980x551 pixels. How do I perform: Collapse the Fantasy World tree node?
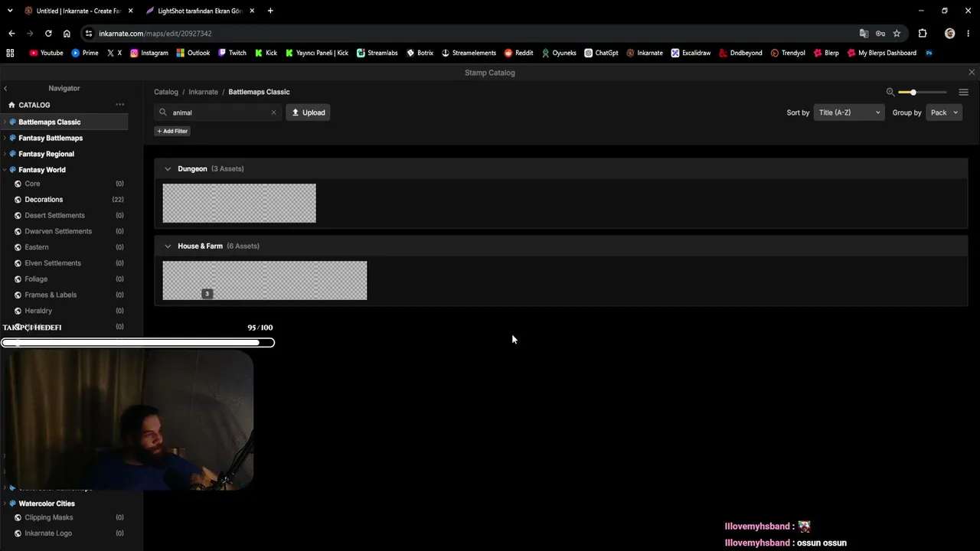[x=5, y=170]
